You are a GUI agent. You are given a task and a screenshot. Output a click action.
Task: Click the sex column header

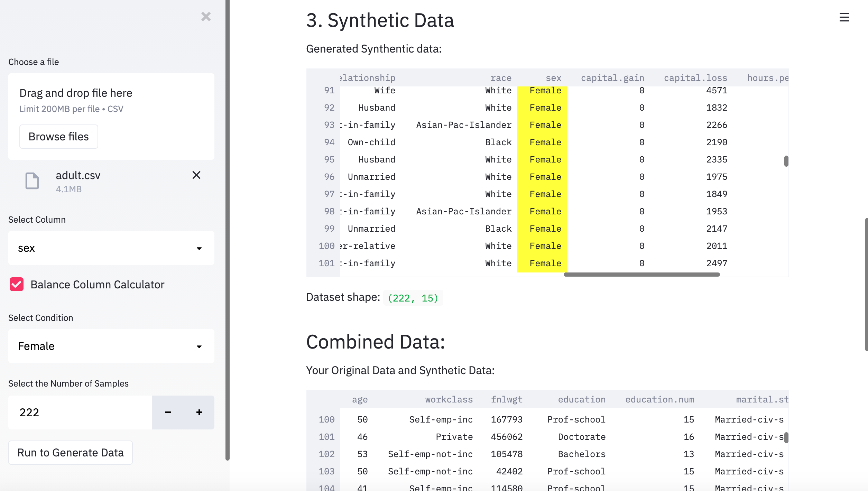pyautogui.click(x=553, y=78)
